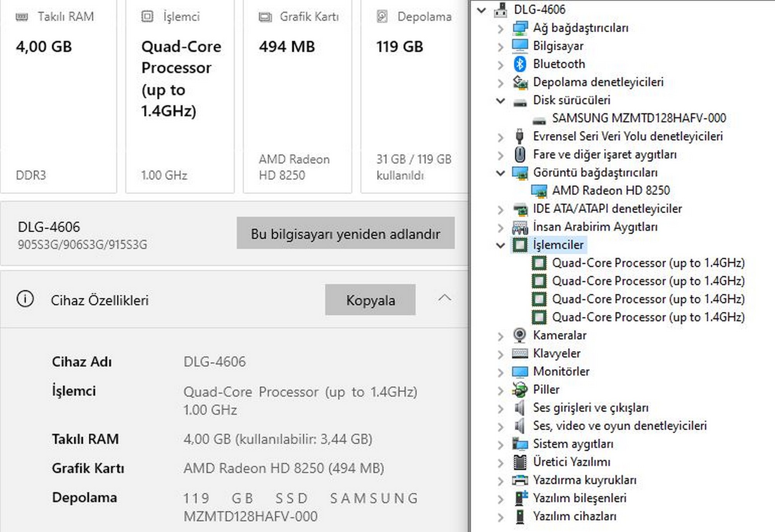Click the Yazdırma kuyrukları printer icon
775x532 pixels.
(520, 480)
